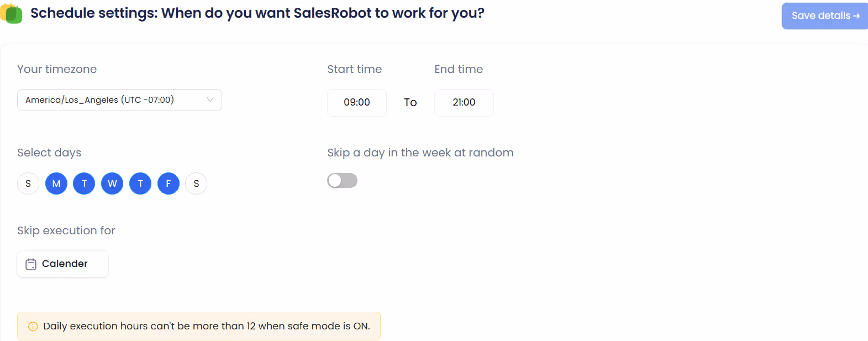The image size is (868, 341).
Task: Enable Saturday in the day selector
Action: point(196,183)
